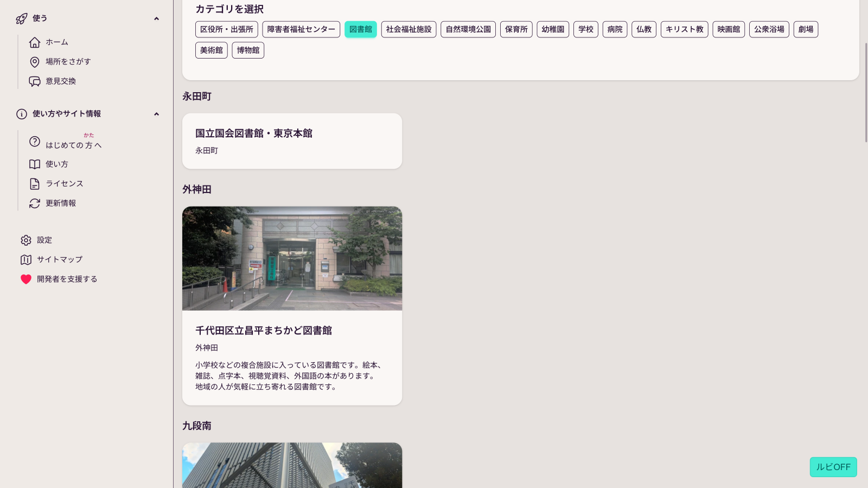Image resolution: width=868 pixels, height=488 pixels.
Task: Select the 劇場 category chip
Action: [806, 29]
